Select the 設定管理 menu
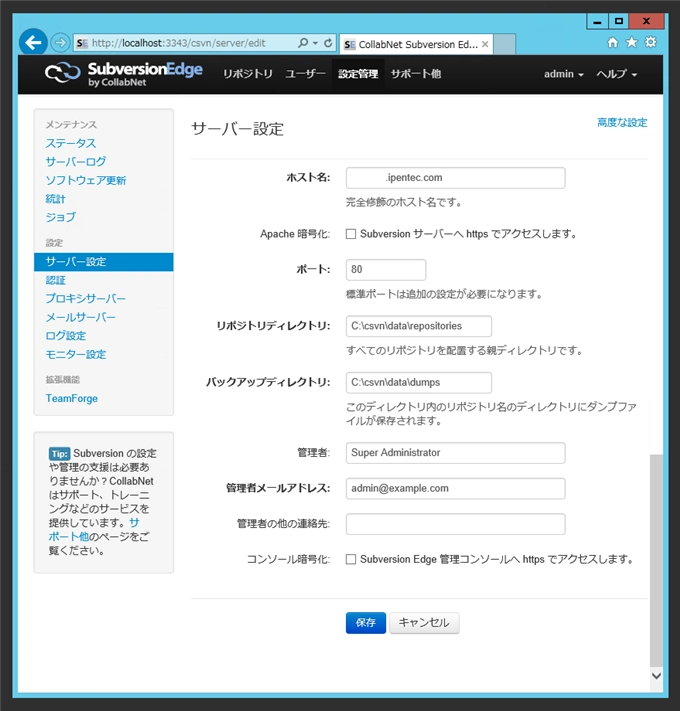The image size is (680, 711). 358,74
